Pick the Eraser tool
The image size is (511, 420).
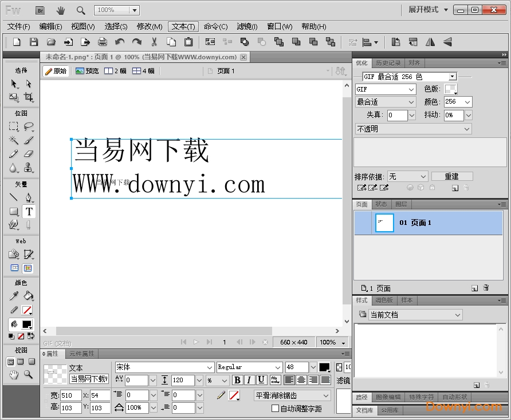[x=29, y=154]
